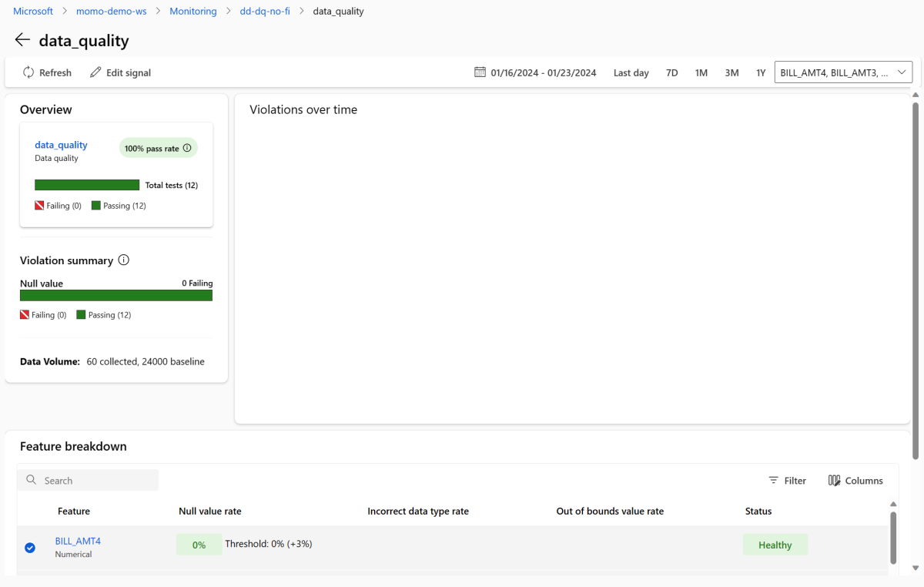The width and height of the screenshot is (924, 587).
Task: Click the Refresh icon in toolbar
Action: [28, 72]
